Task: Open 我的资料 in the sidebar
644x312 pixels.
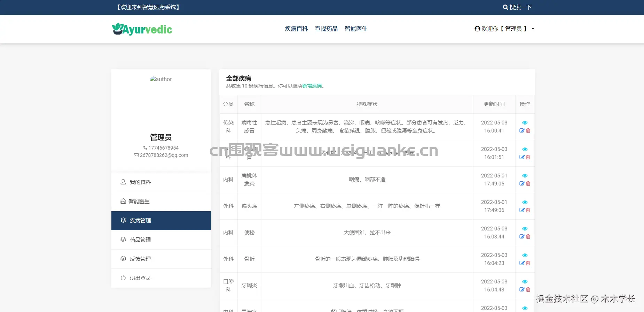Action: (161, 182)
